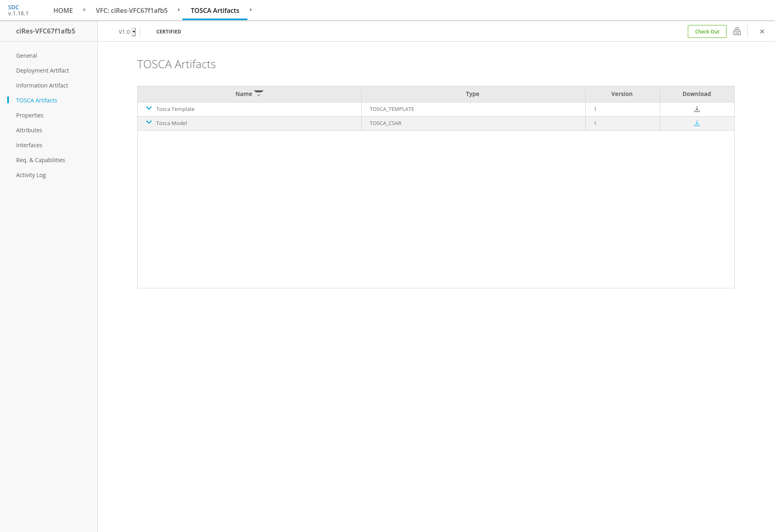The width and height of the screenshot is (775, 532).
Task: Open VFC: ciRes-VFC67f1afb5 breadcrumb
Action: click(x=132, y=10)
